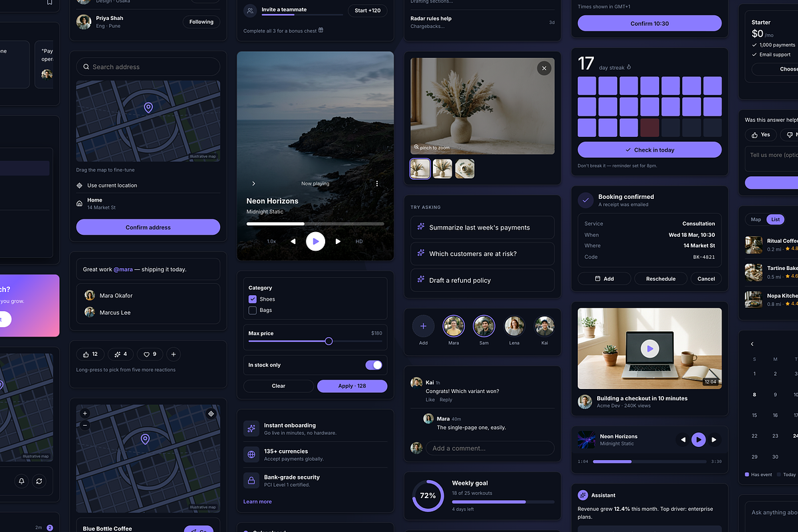Image resolution: width=798 pixels, height=532 pixels.
Task: Click the Reschedule booking button
Action: [x=660, y=279]
